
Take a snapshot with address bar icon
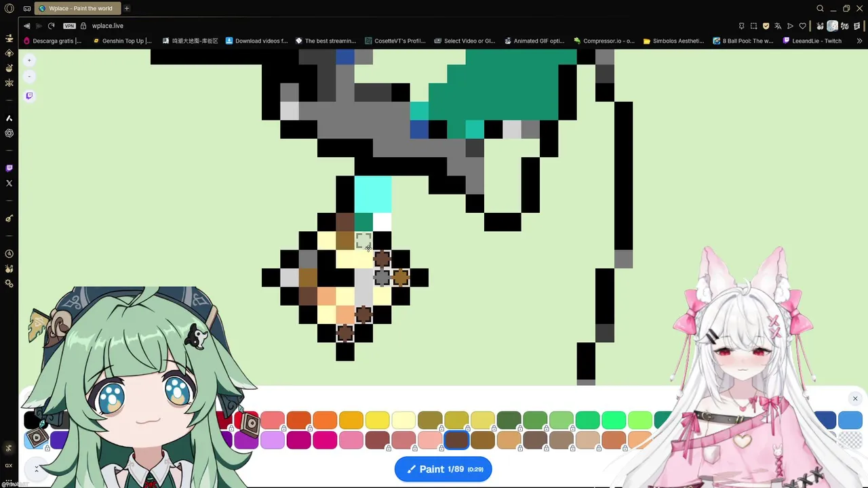tap(753, 26)
